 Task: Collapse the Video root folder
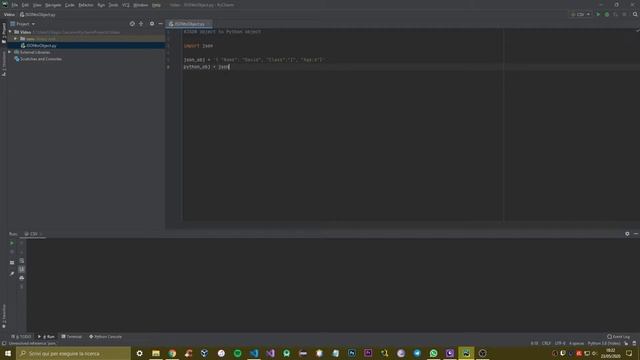[10, 32]
